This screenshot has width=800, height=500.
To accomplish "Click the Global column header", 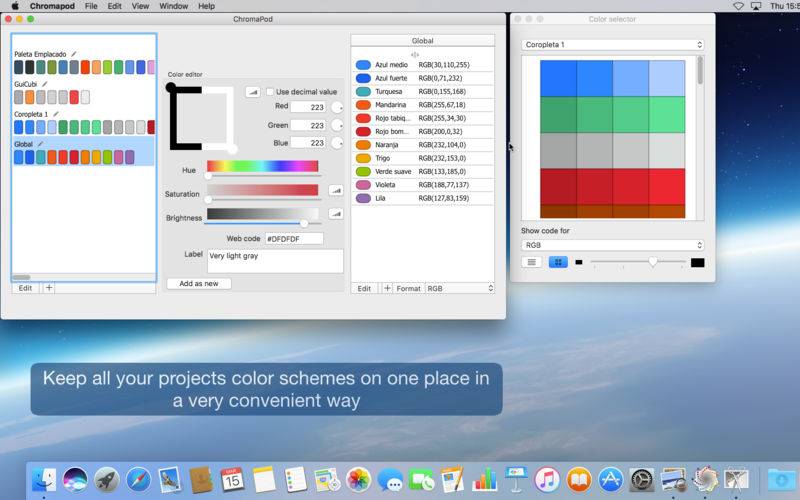I will point(422,40).
